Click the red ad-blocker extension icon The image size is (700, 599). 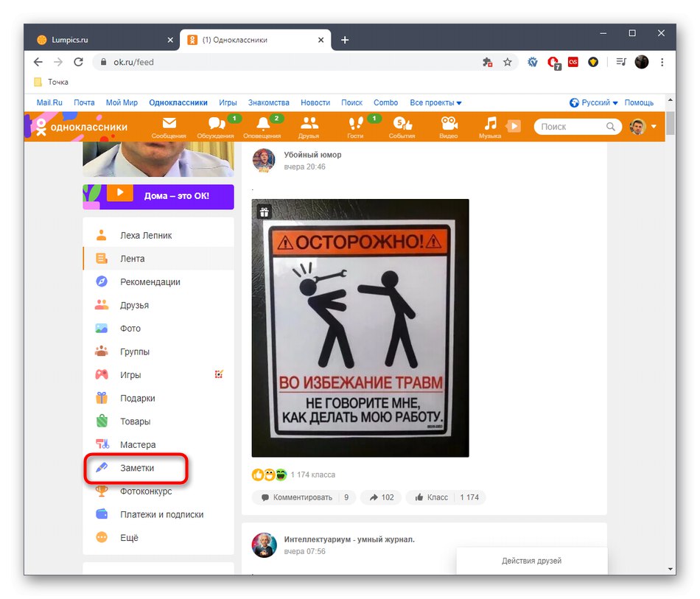click(553, 63)
